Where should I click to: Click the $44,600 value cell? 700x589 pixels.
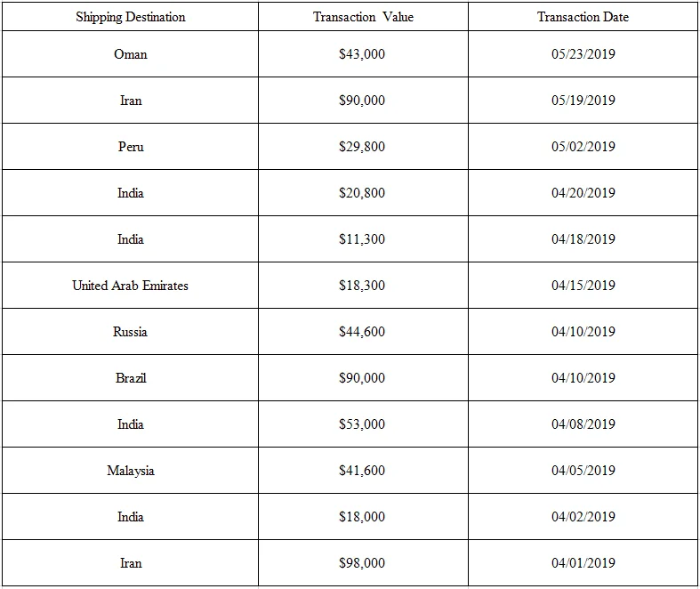pos(362,332)
